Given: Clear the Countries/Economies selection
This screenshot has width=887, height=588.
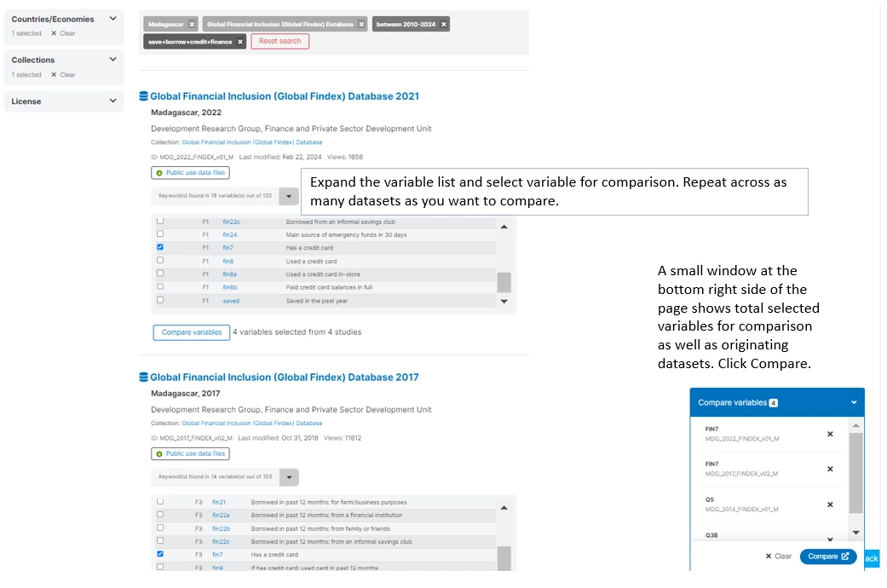Looking at the screenshot, I should [x=63, y=33].
